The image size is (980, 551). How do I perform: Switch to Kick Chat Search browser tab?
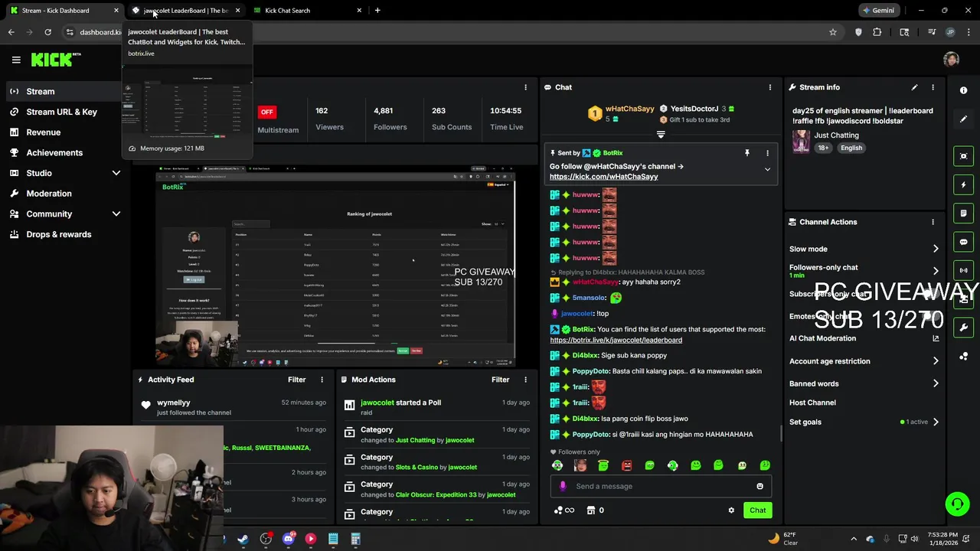click(x=306, y=11)
